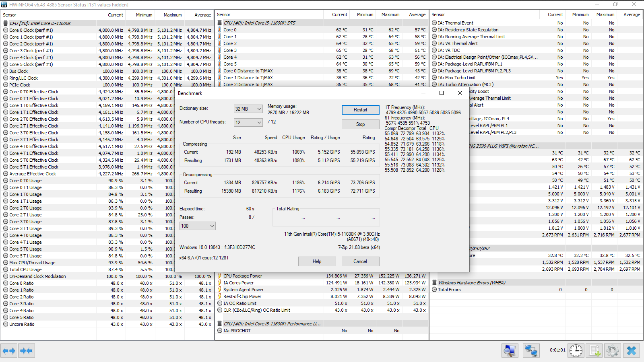Open the networked computers remote monitoring icon
Viewport: 644px width, 362px height.
(x=531, y=351)
